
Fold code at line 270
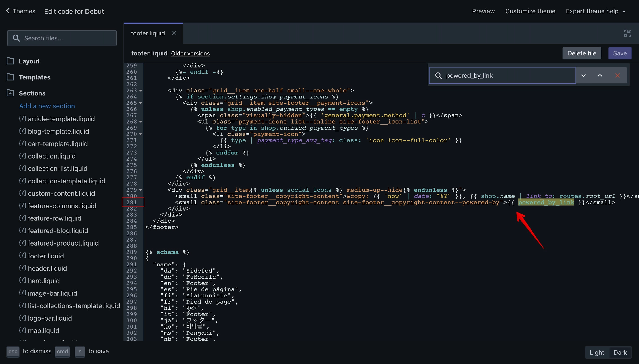pyautogui.click(x=141, y=134)
